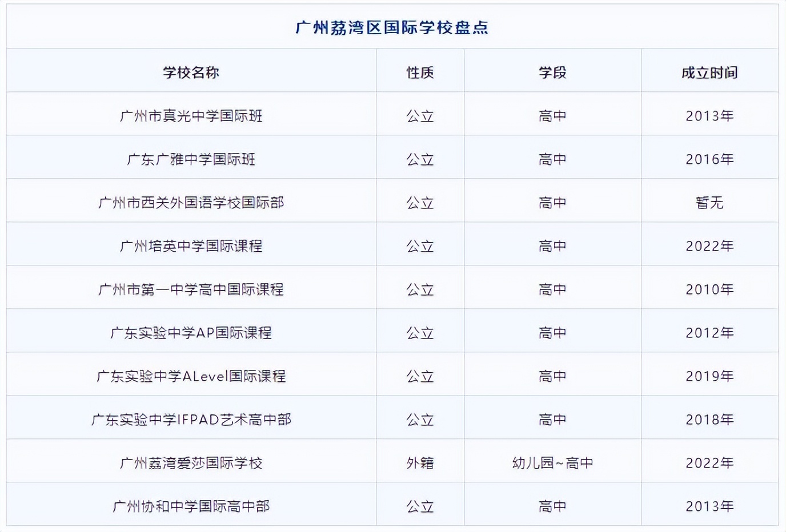The image size is (786, 532).
Task: Select the 外籍 cell for 爱莎国际学校
Action: click(x=420, y=462)
